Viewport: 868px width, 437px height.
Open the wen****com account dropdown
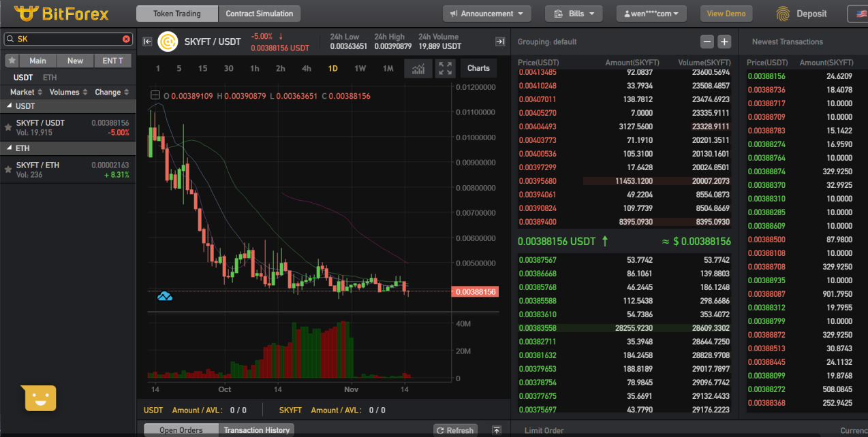point(651,14)
